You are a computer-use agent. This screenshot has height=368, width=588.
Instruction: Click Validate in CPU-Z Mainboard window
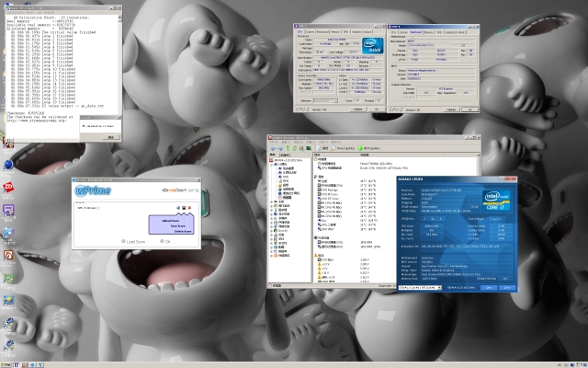(451, 109)
